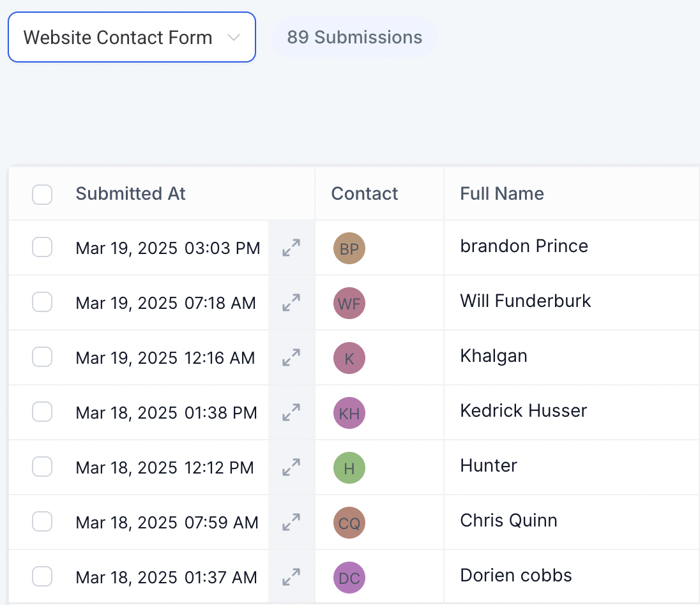
Task: Sort by the Submitted At column header
Action: click(x=130, y=194)
